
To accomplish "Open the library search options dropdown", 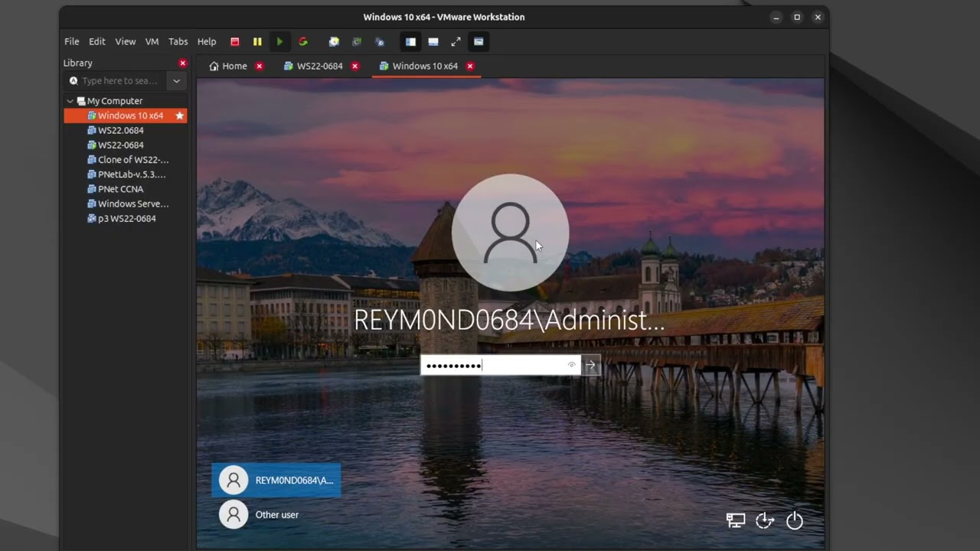I will [x=177, y=80].
